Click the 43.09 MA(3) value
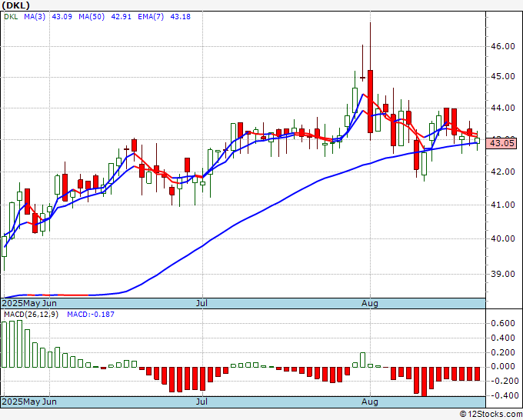The height and width of the screenshot is (420, 523). pyautogui.click(x=62, y=17)
